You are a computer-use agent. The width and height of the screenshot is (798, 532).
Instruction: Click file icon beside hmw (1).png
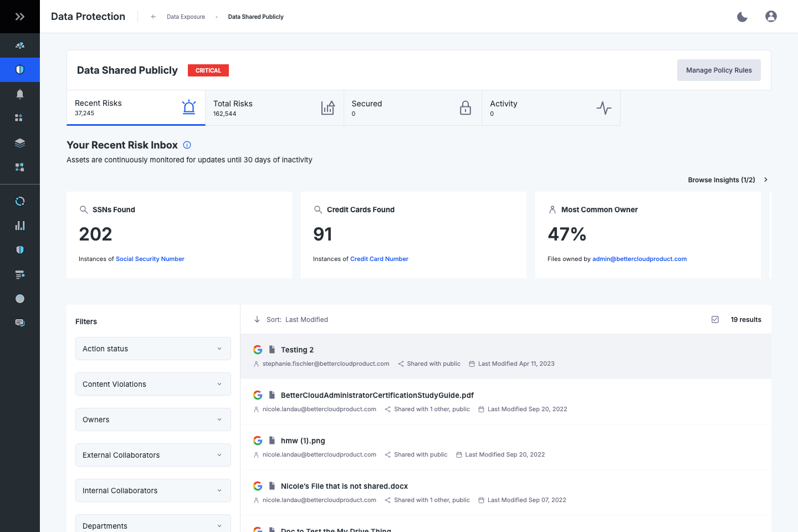(x=272, y=441)
